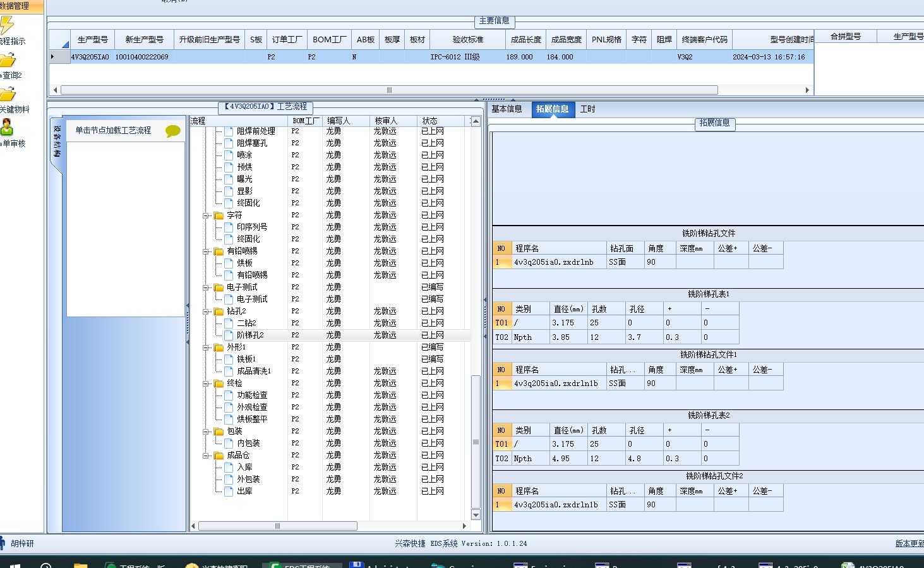
Task: Click the 4.95 diameter cell in 铣阶梯孔表2
Action: (x=568, y=459)
